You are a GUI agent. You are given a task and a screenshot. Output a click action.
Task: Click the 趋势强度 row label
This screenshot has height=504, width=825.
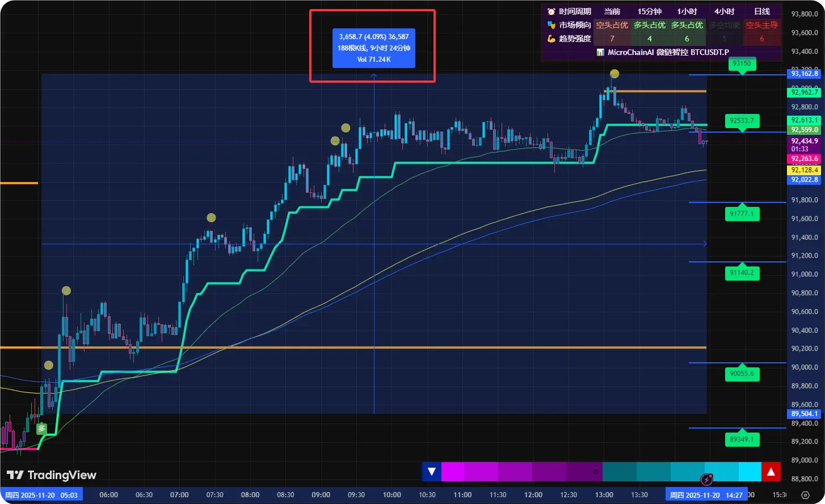575,39
